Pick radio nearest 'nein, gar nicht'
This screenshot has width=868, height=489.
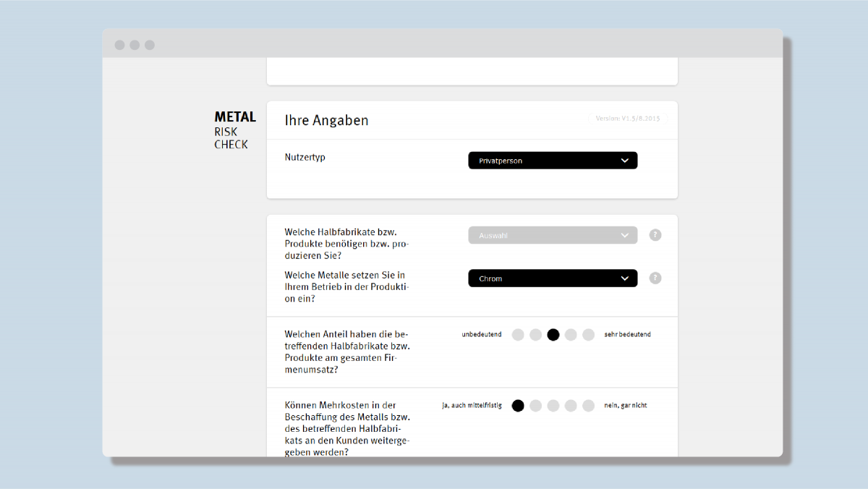(588, 406)
